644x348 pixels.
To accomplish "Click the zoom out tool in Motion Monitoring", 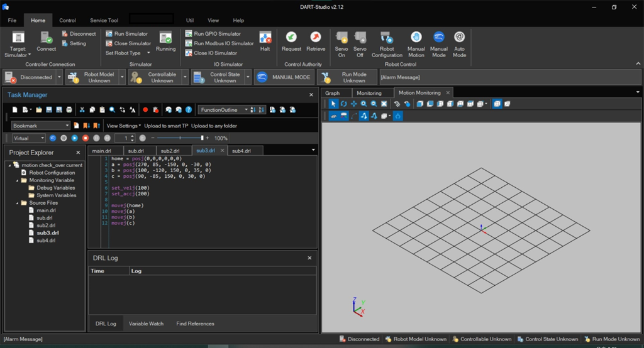I will [374, 104].
